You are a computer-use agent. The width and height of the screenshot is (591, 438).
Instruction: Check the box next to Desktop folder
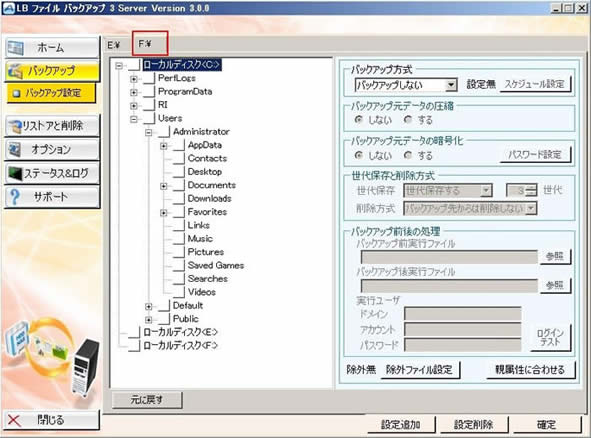[179, 172]
